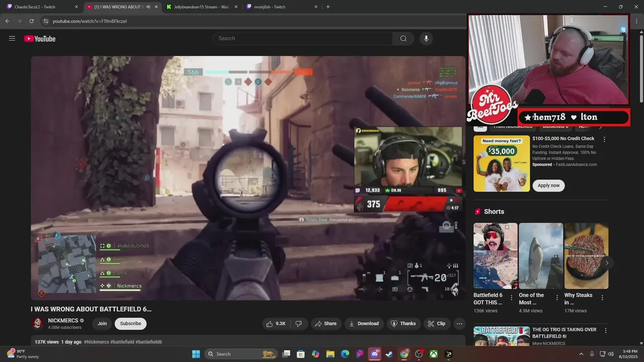
Task: Open more actions ellipsis under the video
Action: point(459,324)
